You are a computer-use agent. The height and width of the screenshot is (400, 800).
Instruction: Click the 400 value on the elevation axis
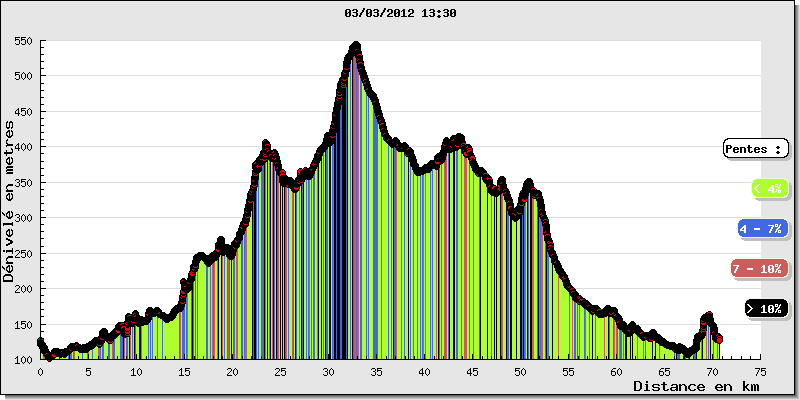tap(24, 147)
